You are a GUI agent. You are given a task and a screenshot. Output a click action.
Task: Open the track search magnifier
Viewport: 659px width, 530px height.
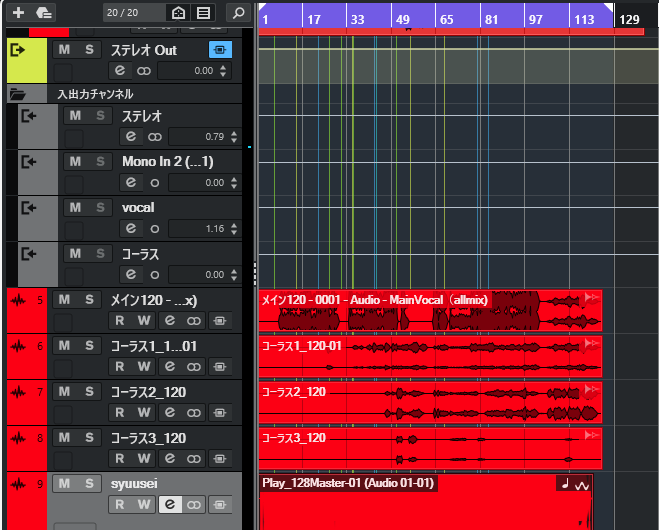(x=238, y=13)
